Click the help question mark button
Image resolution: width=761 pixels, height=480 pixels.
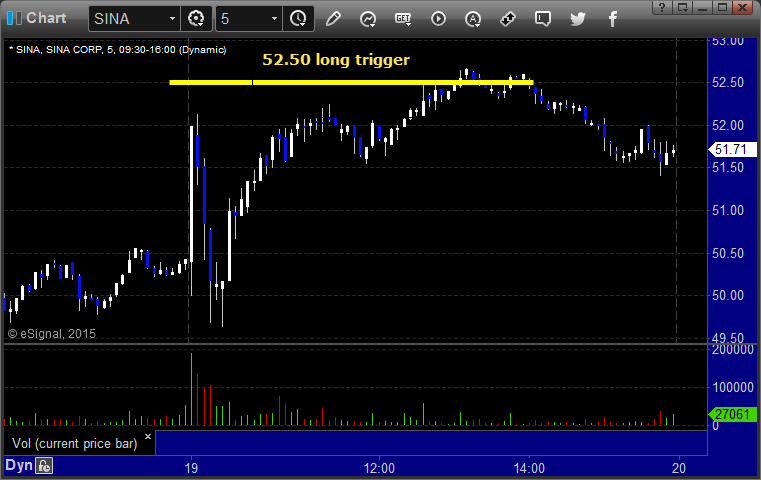662,7
